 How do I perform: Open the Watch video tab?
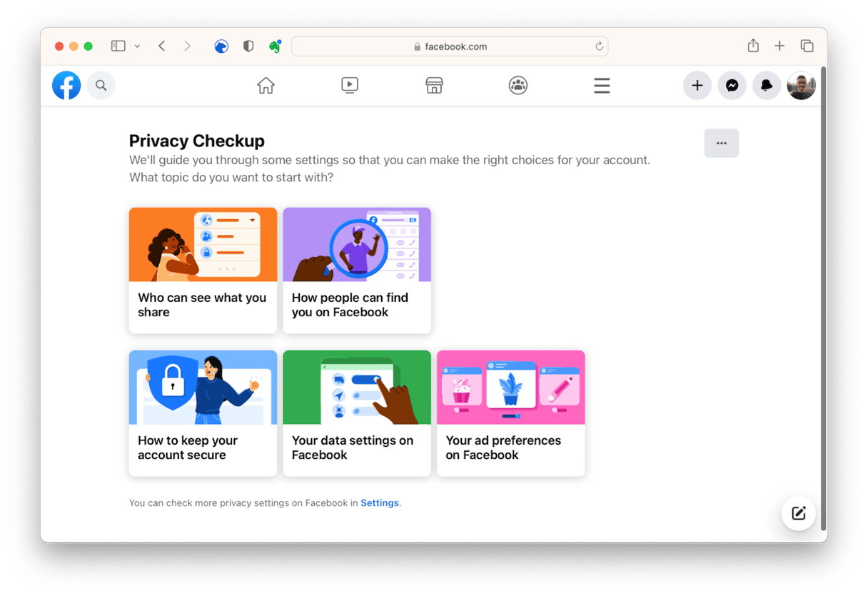click(350, 86)
